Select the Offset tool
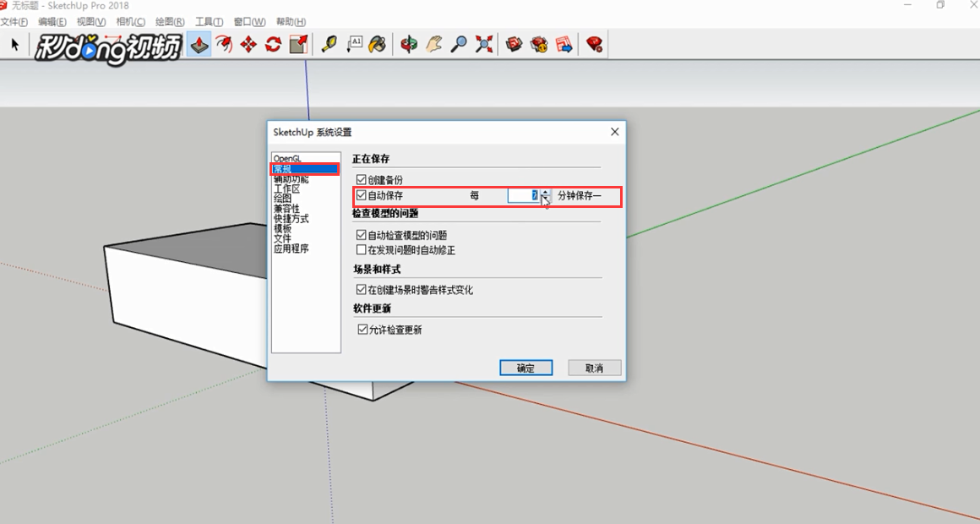The image size is (980, 524). click(x=224, y=45)
